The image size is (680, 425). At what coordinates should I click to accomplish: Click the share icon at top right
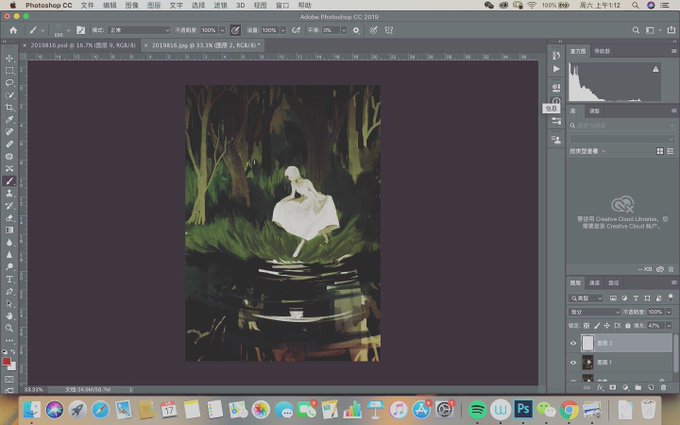pyautogui.click(x=671, y=30)
